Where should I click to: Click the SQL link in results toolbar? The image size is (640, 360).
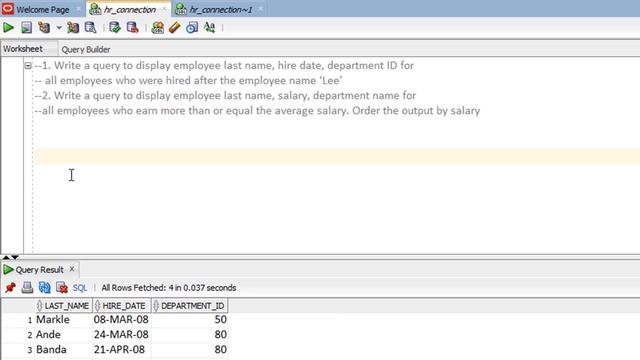click(80, 288)
